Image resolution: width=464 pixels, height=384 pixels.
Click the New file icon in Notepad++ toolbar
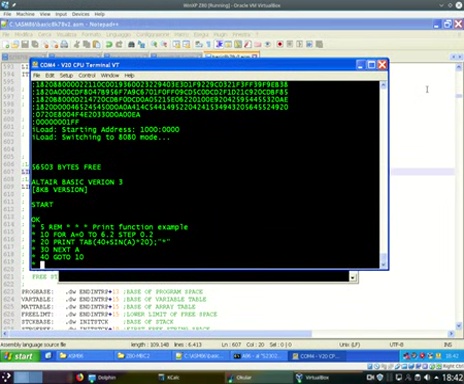pyautogui.click(x=6, y=44)
